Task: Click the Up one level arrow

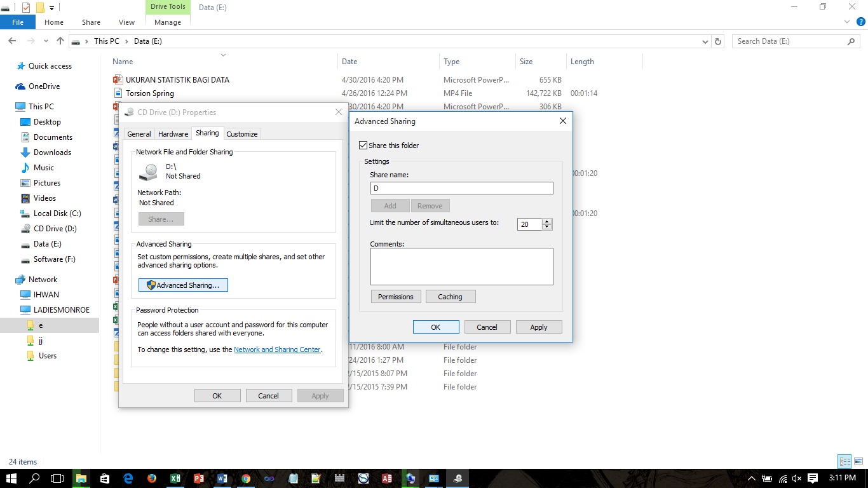Action: 60,41
